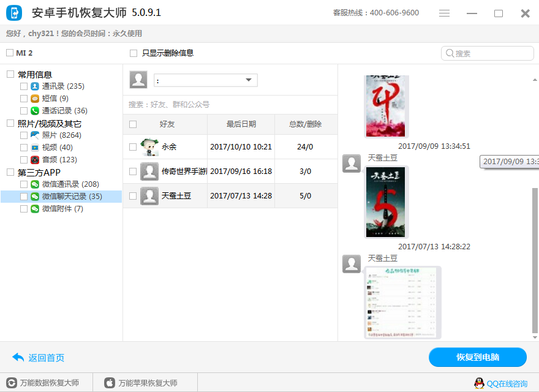Tick the checkbox in 永余's row
Screen dimensions: 539x392
[133, 147]
